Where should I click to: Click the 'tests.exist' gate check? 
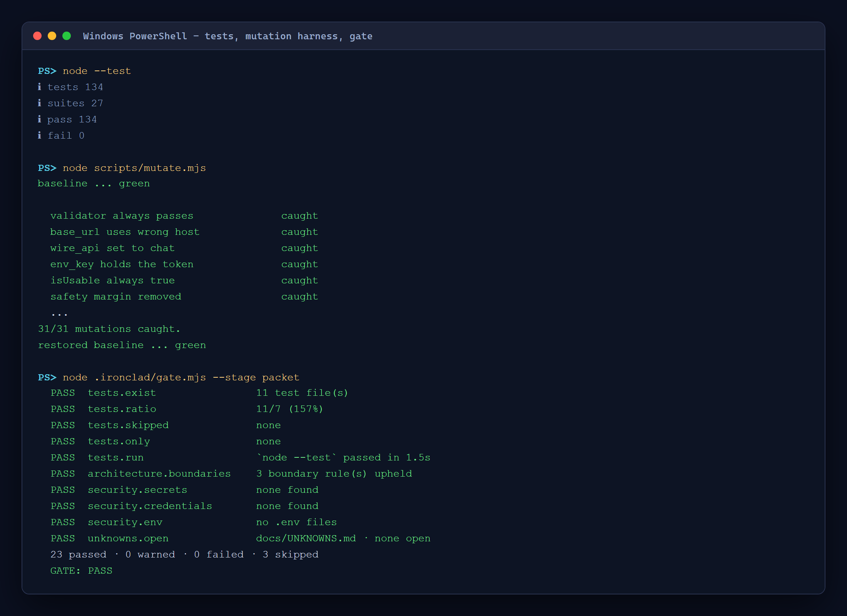click(x=122, y=393)
